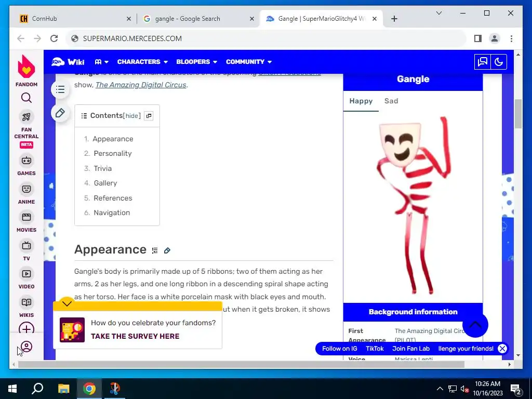Open the Fandom sidebar search icon

(26, 98)
